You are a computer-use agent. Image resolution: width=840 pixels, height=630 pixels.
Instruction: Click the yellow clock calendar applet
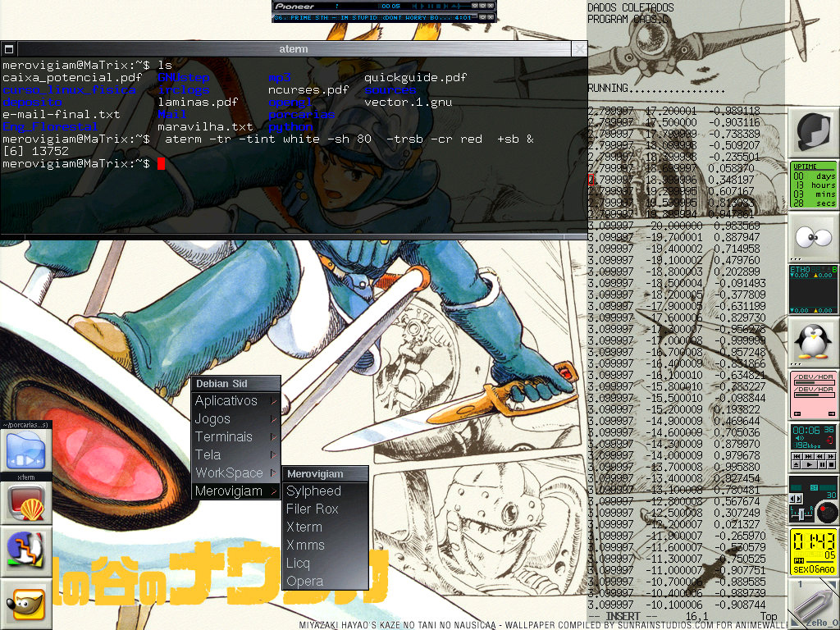pyautogui.click(x=813, y=552)
